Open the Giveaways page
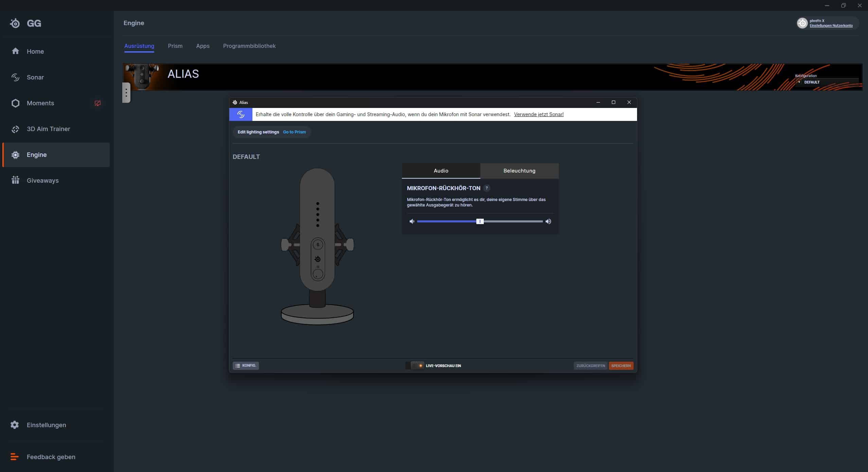This screenshot has height=472, width=868. point(42,181)
